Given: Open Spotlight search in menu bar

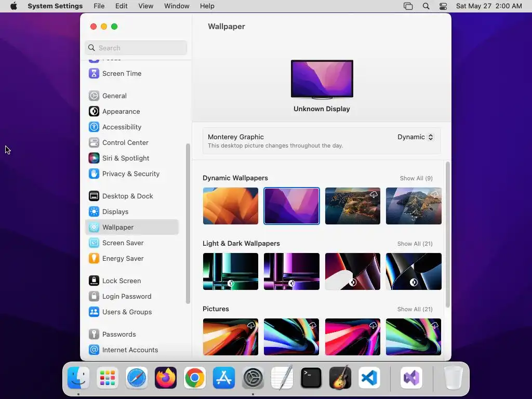Looking at the screenshot, I should tap(426, 6).
